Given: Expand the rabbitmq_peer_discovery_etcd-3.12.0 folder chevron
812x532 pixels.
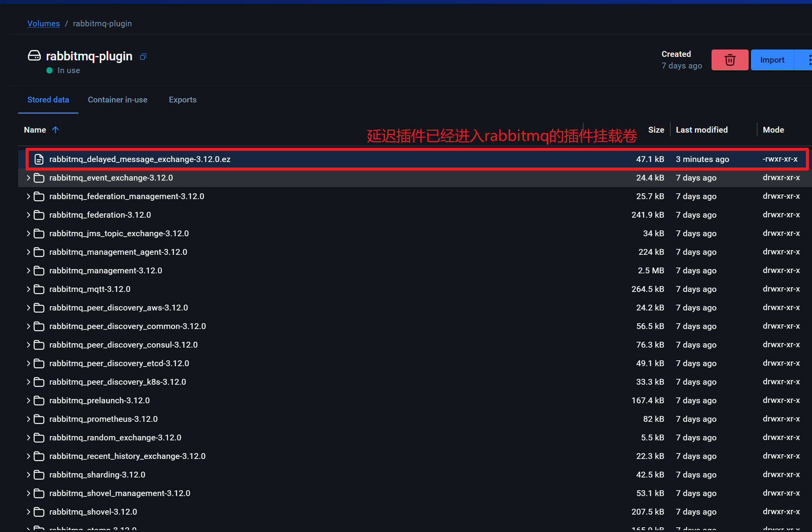Looking at the screenshot, I should 28,363.
